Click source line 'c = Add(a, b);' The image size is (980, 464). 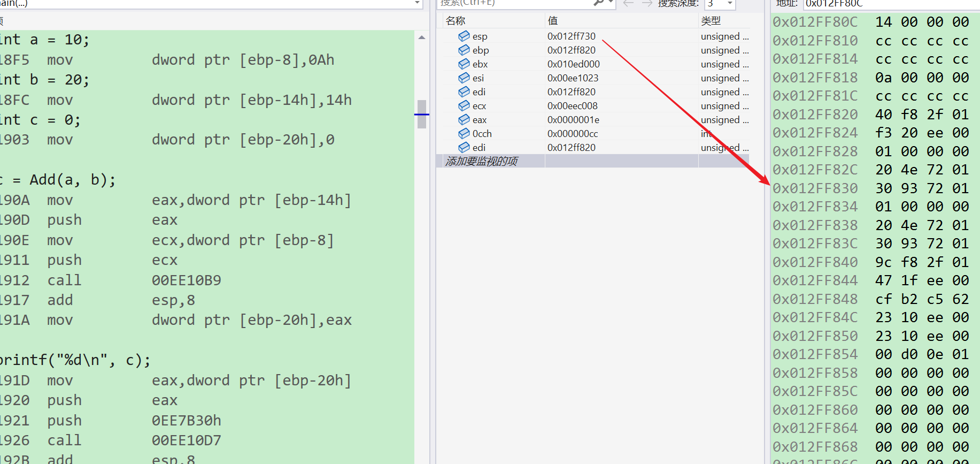click(x=58, y=180)
